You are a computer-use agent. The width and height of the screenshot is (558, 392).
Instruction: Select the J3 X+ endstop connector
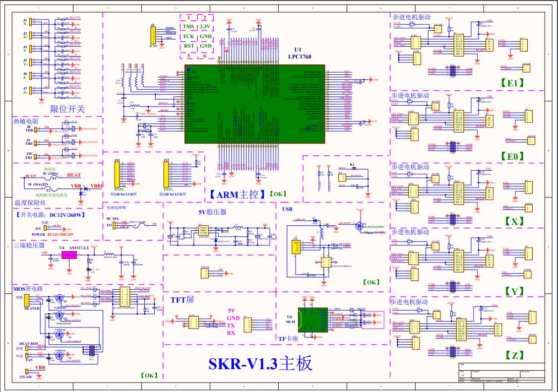[x=31, y=35]
